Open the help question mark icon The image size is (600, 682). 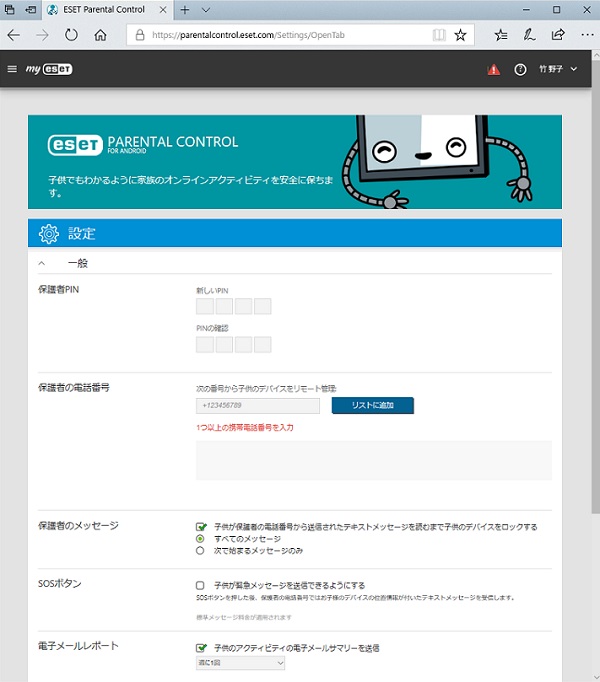[520, 69]
